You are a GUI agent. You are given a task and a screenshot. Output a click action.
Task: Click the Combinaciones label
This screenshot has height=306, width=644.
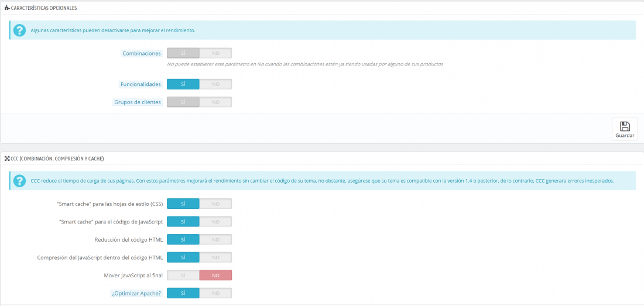[142, 53]
